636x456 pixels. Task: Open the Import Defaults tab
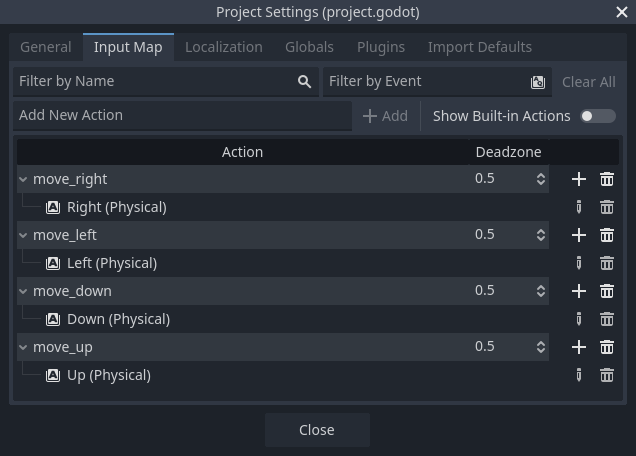point(479,47)
